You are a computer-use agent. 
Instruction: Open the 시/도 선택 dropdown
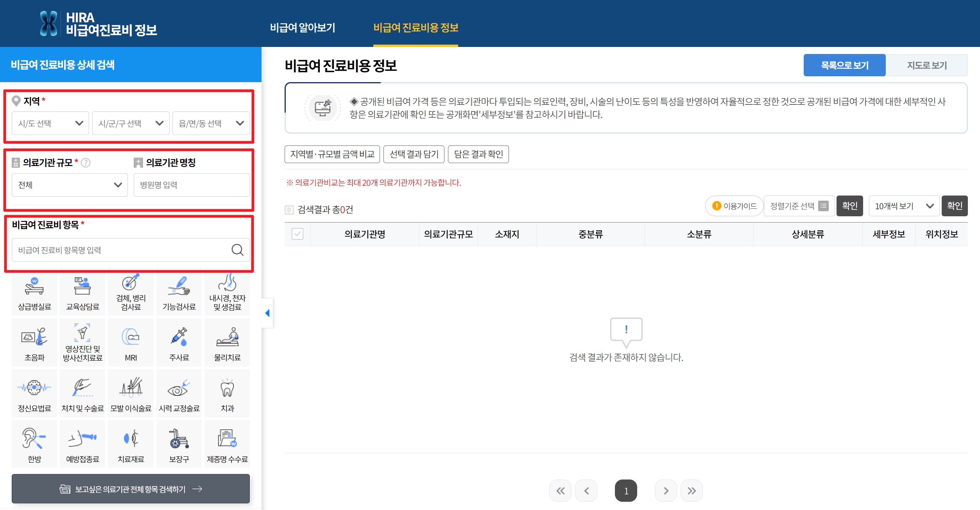click(x=50, y=124)
